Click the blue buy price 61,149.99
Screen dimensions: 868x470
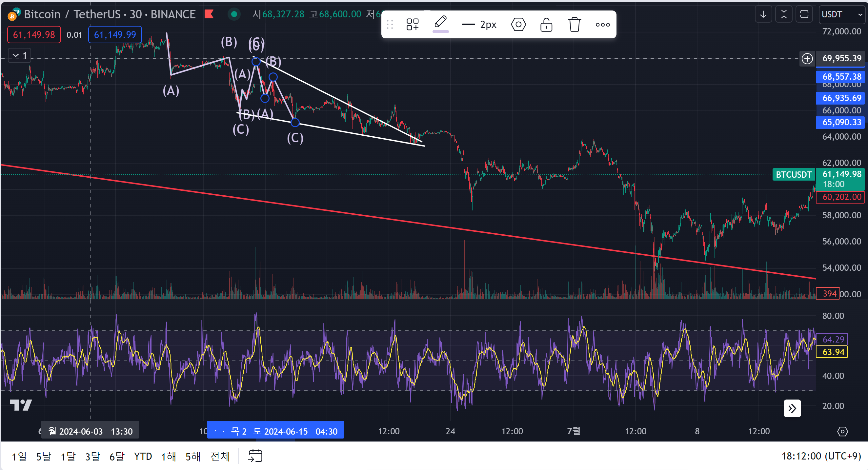115,35
